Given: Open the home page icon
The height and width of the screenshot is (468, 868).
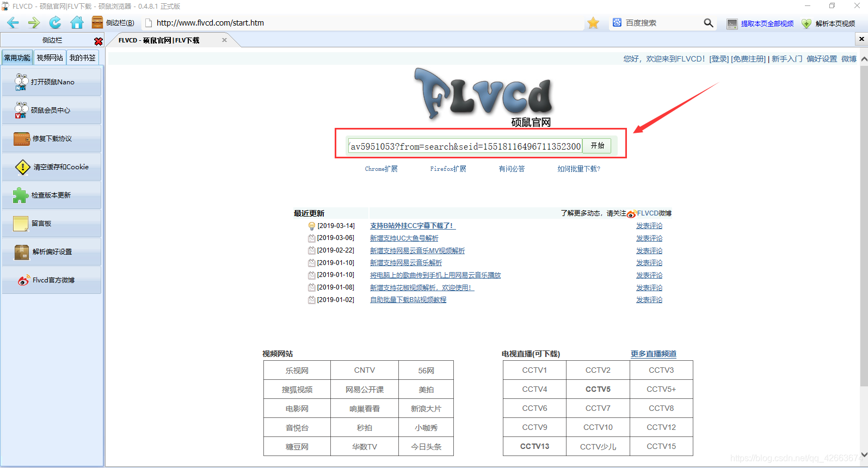Looking at the screenshot, I should [x=77, y=23].
